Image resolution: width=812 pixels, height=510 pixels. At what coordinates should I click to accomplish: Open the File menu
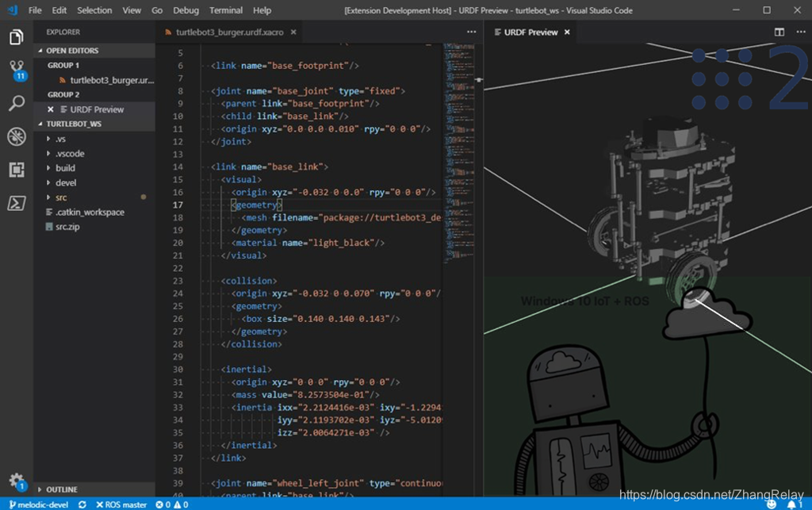click(35, 10)
